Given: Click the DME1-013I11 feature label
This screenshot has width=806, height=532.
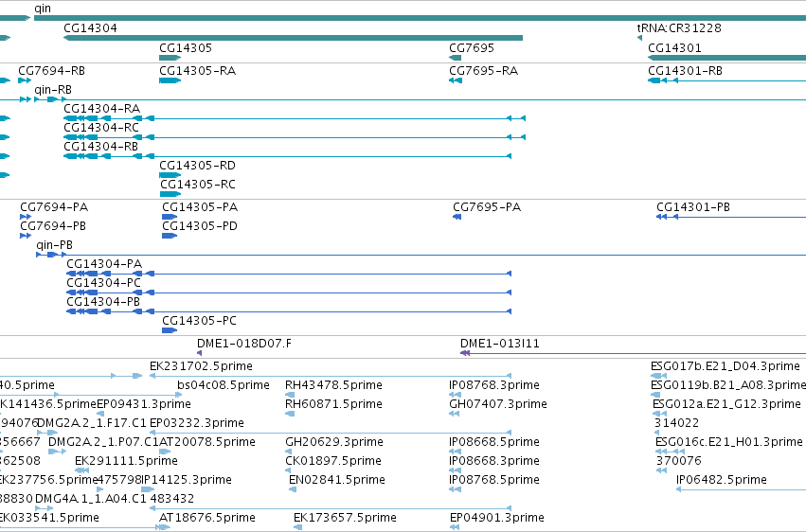Looking at the screenshot, I should (x=500, y=344).
